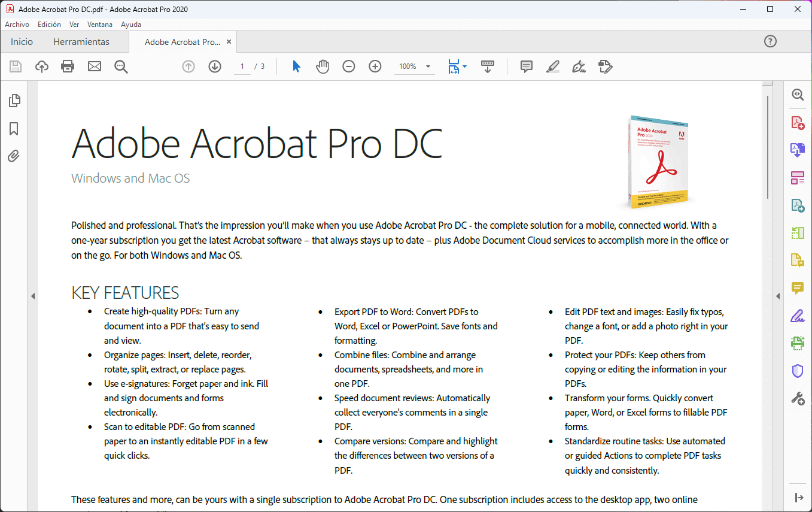This screenshot has height=512, width=812.
Task: Switch to the Inicio tab
Action: click(x=22, y=42)
